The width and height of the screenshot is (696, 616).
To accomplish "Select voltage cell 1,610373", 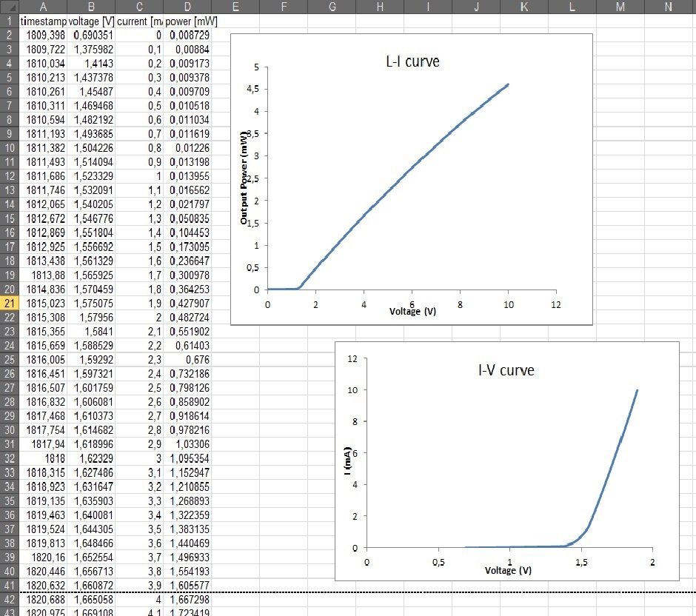I will [91, 416].
